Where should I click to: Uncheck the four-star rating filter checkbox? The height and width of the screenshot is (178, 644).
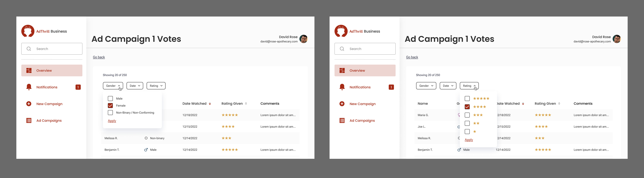tap(467, 107)
